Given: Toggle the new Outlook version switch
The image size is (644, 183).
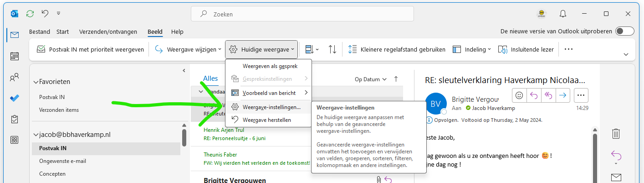Looking at the screenshot, I should 624,31.
